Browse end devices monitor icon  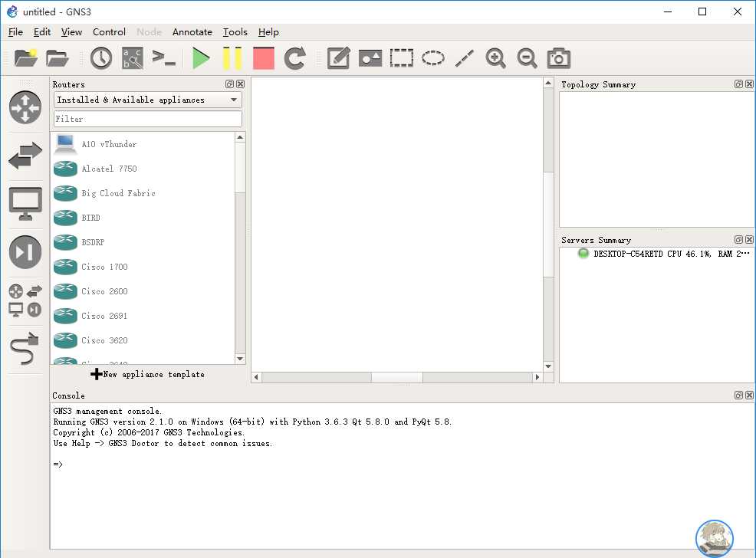click(25, 204)
